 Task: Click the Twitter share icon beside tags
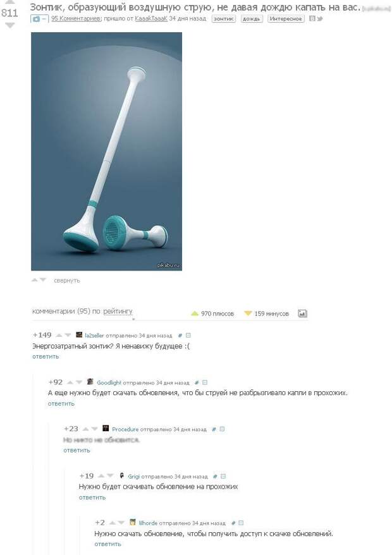pos(320,19)
